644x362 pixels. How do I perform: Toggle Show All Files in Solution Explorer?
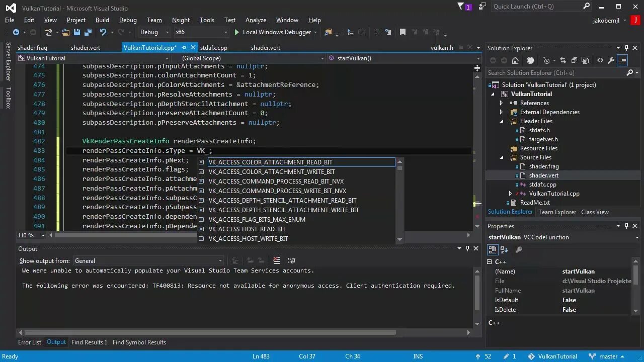[x=585, y=60]
